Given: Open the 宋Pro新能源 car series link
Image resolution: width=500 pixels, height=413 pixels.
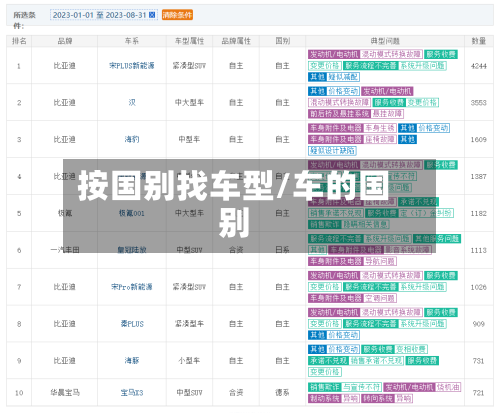Looking at the screenshot, I should (132, 287).
